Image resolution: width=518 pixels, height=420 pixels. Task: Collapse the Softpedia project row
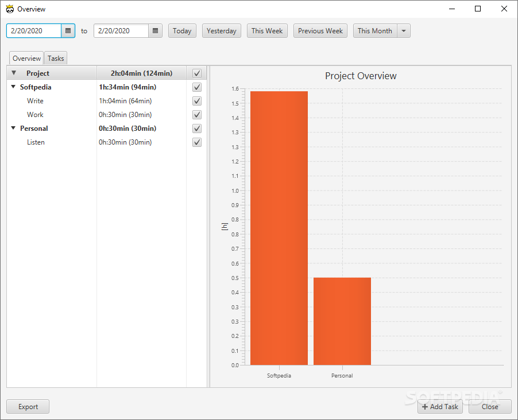(x=13, y=87)
